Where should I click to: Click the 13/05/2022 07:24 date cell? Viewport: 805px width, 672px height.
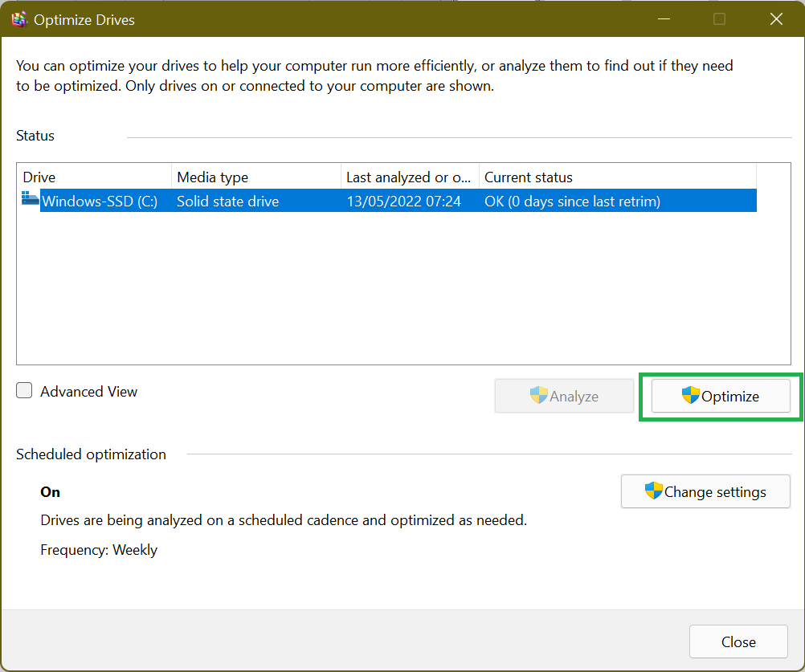click(403, 202)
